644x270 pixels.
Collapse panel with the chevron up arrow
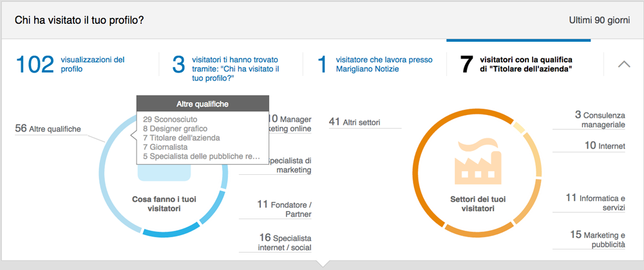(x=623, y=64)
